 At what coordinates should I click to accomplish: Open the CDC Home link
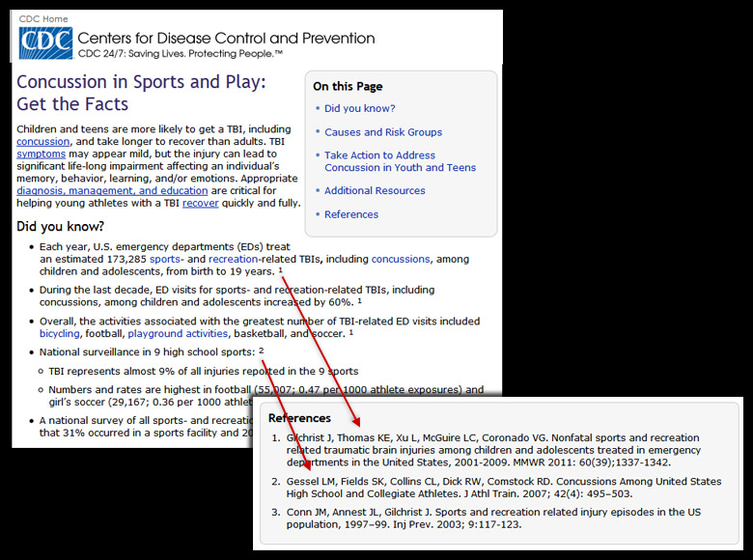point(43,18)
